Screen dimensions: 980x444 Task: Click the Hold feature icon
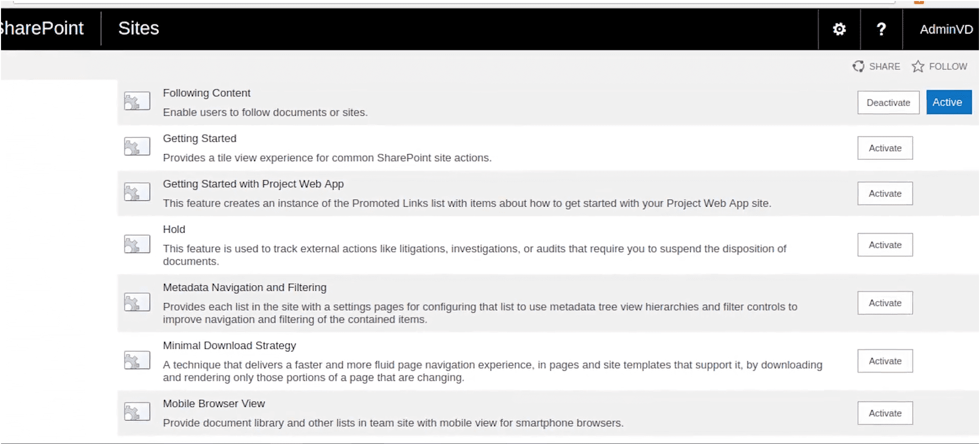(x=137, y=244)
